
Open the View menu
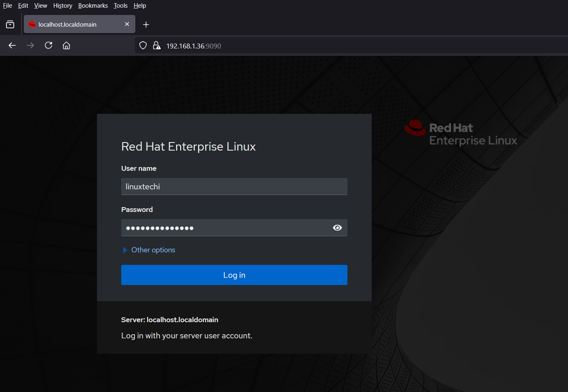(x=40, y=6)
